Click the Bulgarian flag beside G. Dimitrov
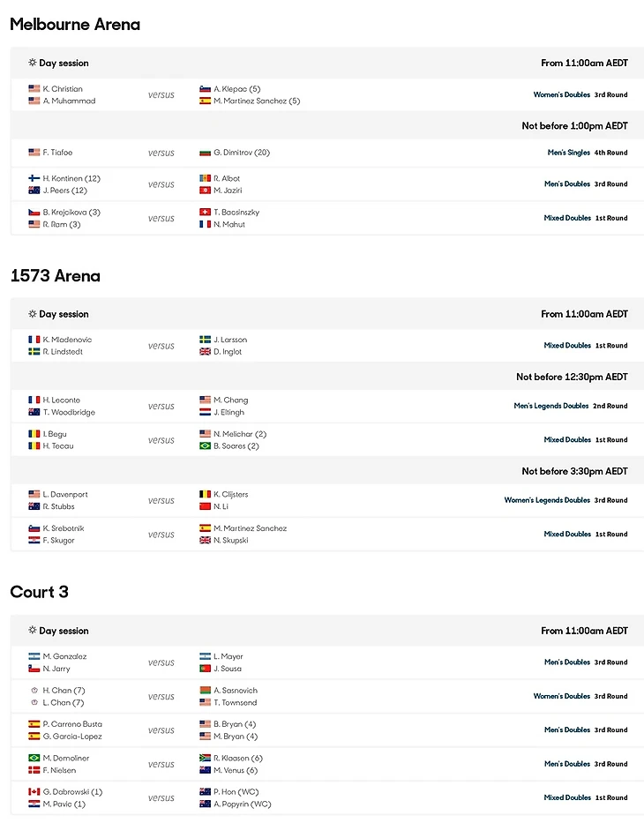Viewport: 644px width, 823px height. coord(206,153)
